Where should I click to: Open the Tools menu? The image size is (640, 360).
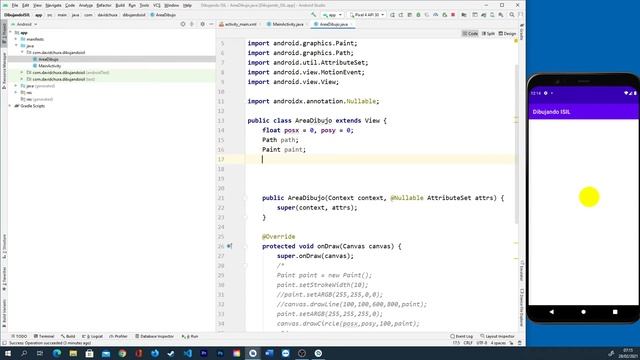(144, 5)
